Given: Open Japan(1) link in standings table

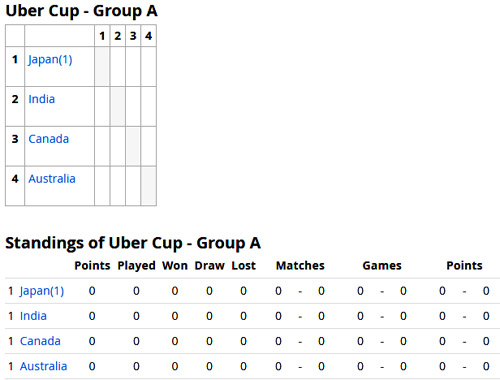Looking at the screenshot, I should [42, 291].
